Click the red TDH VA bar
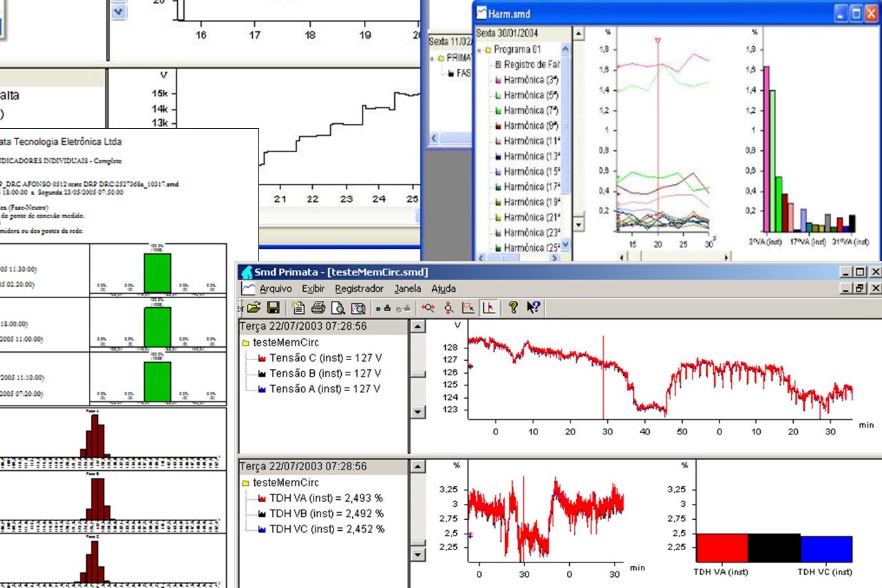 (x=721, y=547)
